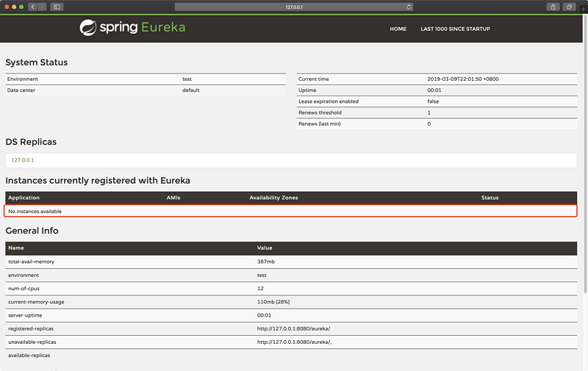Open LAST 1000 SINCE STARTUP menu item

[455, 29]
